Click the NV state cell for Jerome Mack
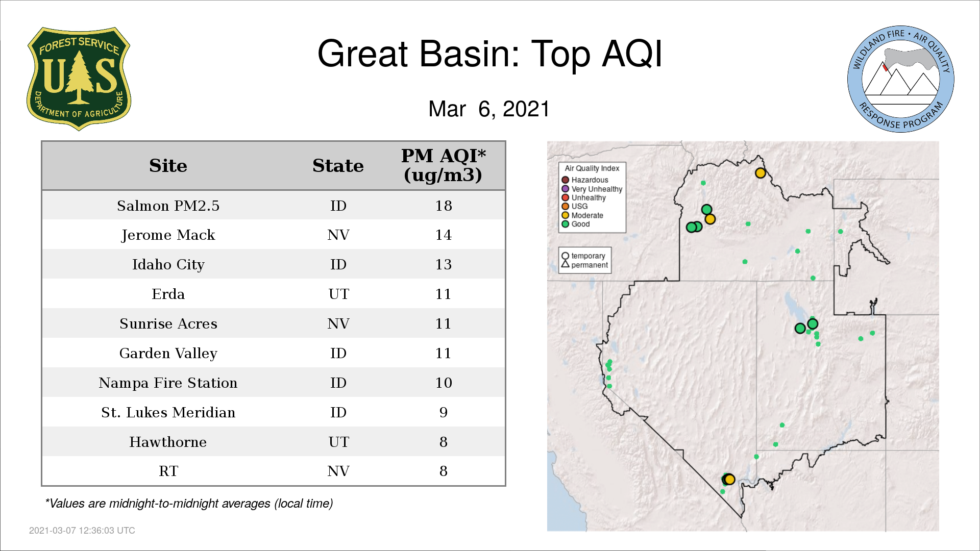The height and width of the screenshot is (551, 980). coord(338,235)
